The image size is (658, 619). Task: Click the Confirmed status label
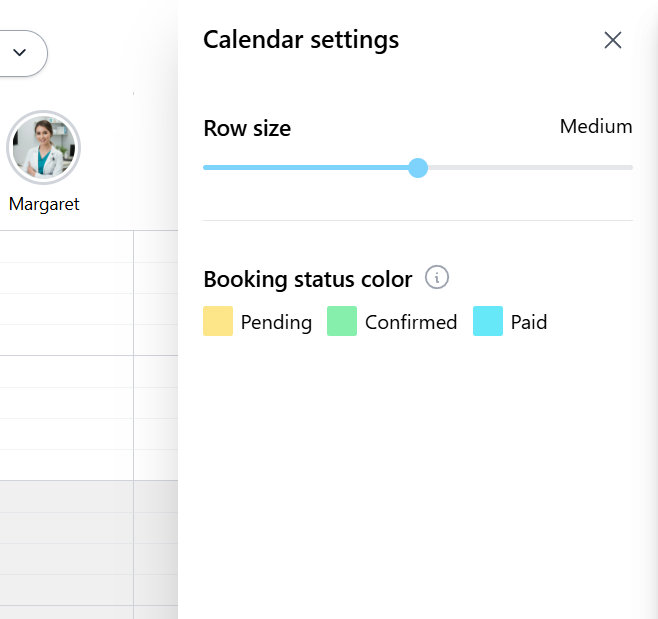click(x=411, y=323)
